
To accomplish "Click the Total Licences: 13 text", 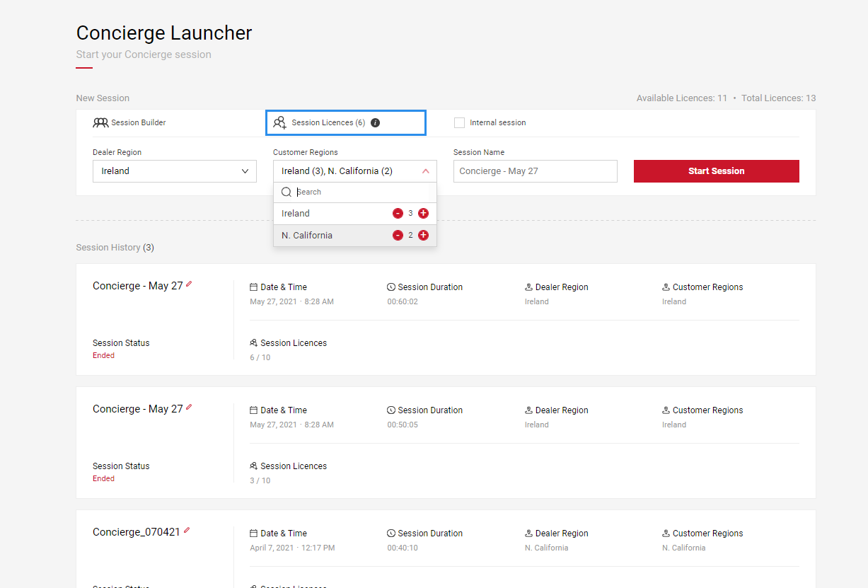I will (779, 98).
